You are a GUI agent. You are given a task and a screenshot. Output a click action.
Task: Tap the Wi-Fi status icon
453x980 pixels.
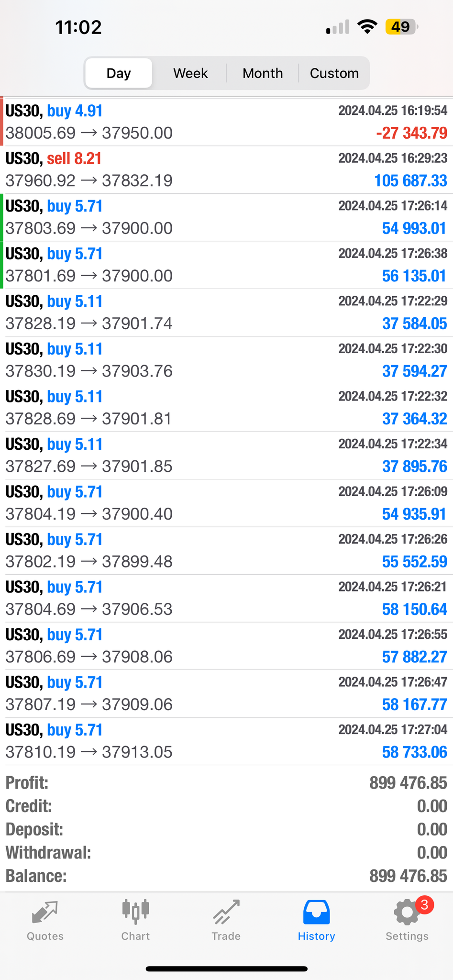(x=367, y=27)
